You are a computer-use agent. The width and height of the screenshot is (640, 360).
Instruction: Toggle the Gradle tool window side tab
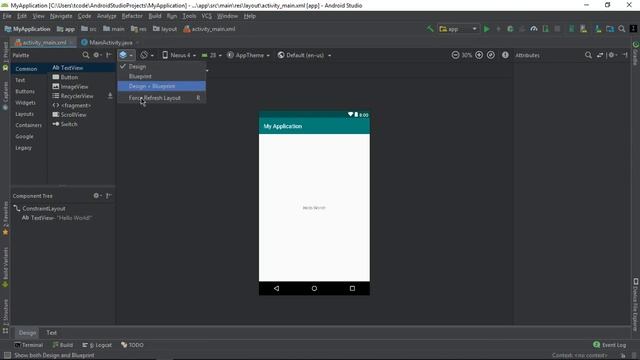pyautogui.click(x=636, y=53)
